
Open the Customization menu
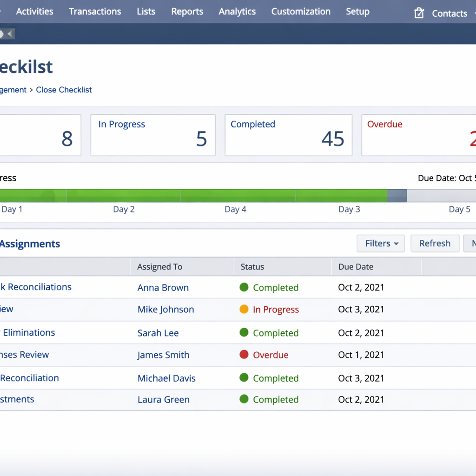pos(301,12)
